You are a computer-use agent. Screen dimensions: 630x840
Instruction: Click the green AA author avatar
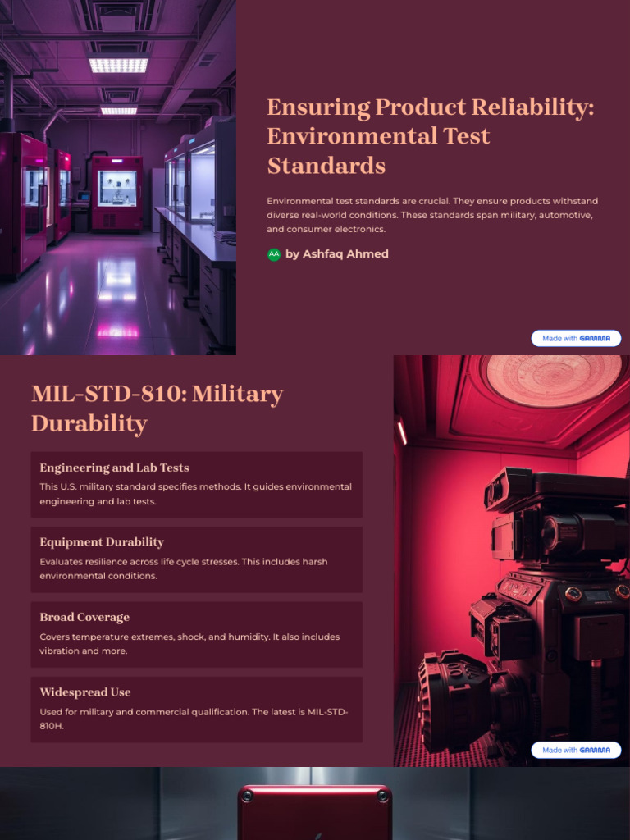click(x=274, y=254)
